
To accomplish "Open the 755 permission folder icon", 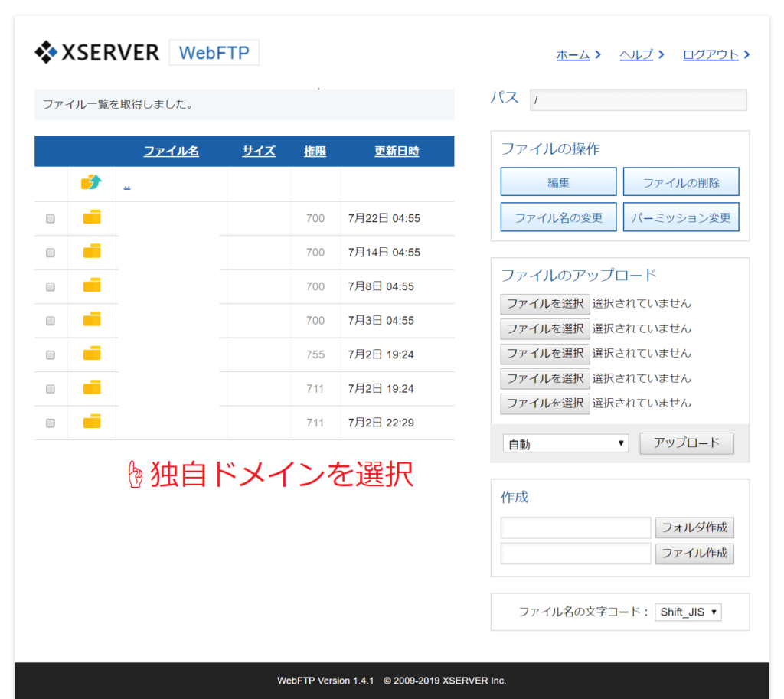I will [92, 354].
